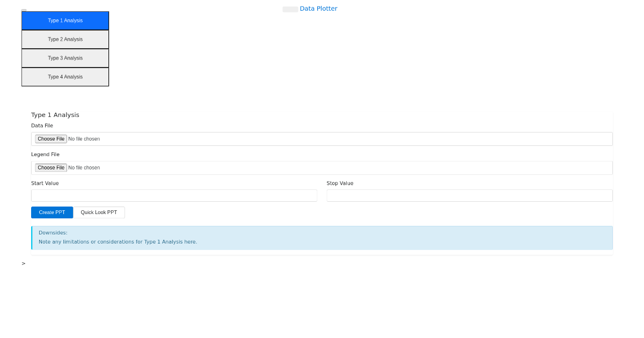
Task: Click inside the Start Value field
Action: click(x=174, y=195)
